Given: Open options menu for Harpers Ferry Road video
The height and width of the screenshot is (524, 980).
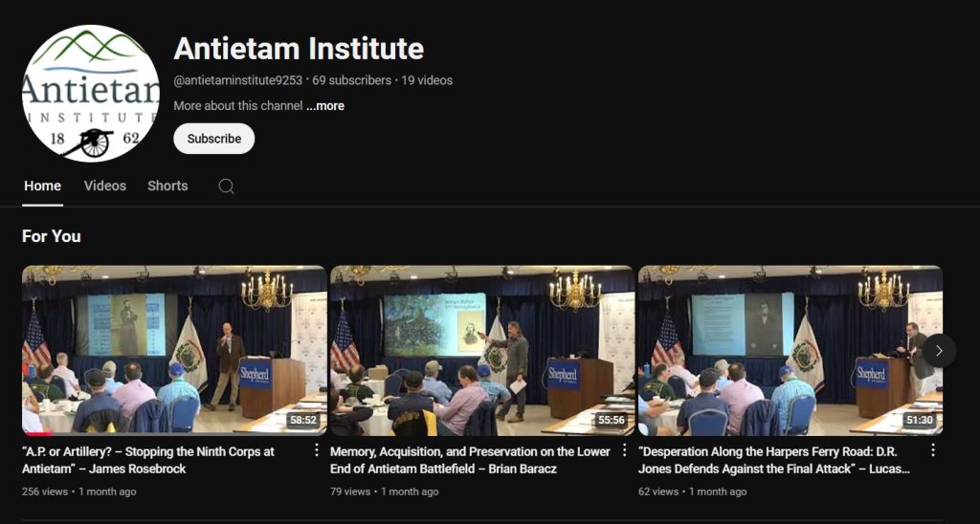Looking at the screenshot, I should coord(932,450).
